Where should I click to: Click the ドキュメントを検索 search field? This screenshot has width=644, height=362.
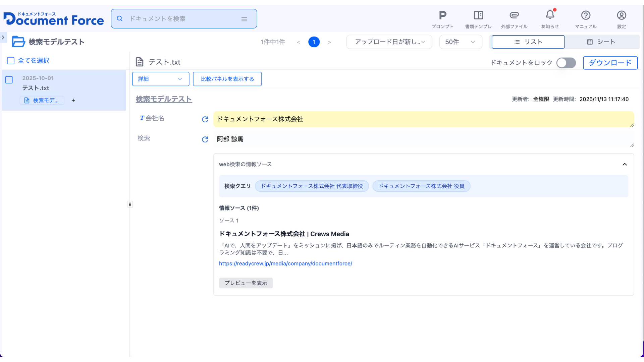(181, 19)
